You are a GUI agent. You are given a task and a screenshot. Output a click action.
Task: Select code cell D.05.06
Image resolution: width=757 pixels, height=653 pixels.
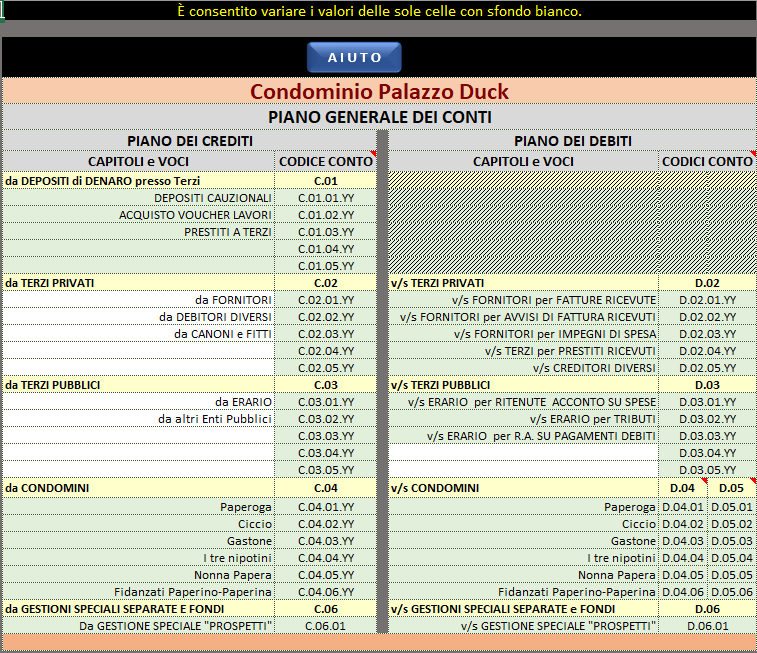click(x=732, y=592)
